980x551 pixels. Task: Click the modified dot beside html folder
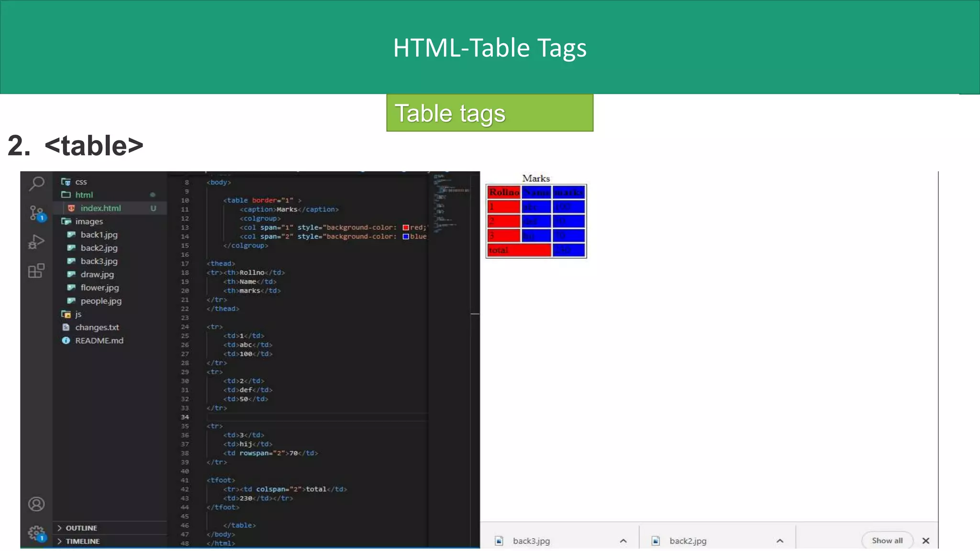pos(153,195)
